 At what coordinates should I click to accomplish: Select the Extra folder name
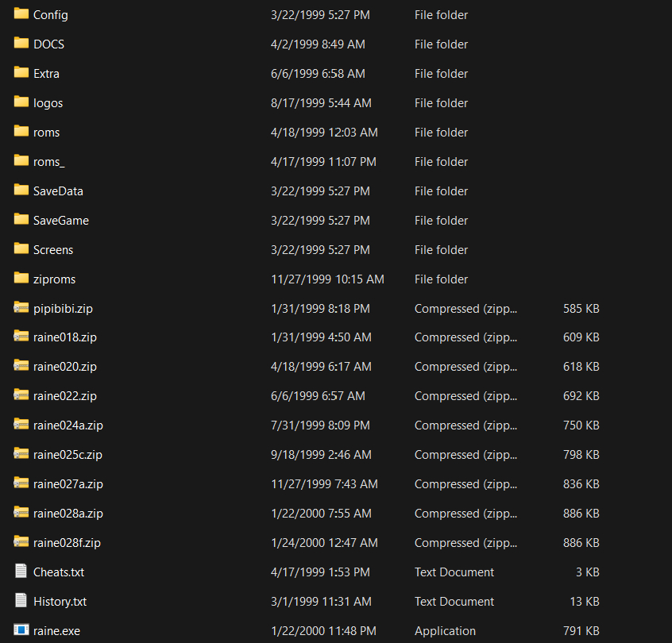coord(46,74)
